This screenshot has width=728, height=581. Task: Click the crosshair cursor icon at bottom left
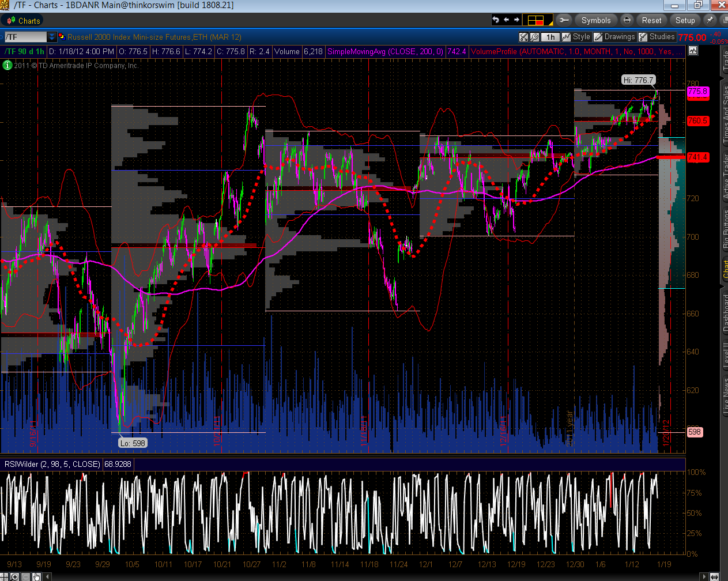click(4, 576)
